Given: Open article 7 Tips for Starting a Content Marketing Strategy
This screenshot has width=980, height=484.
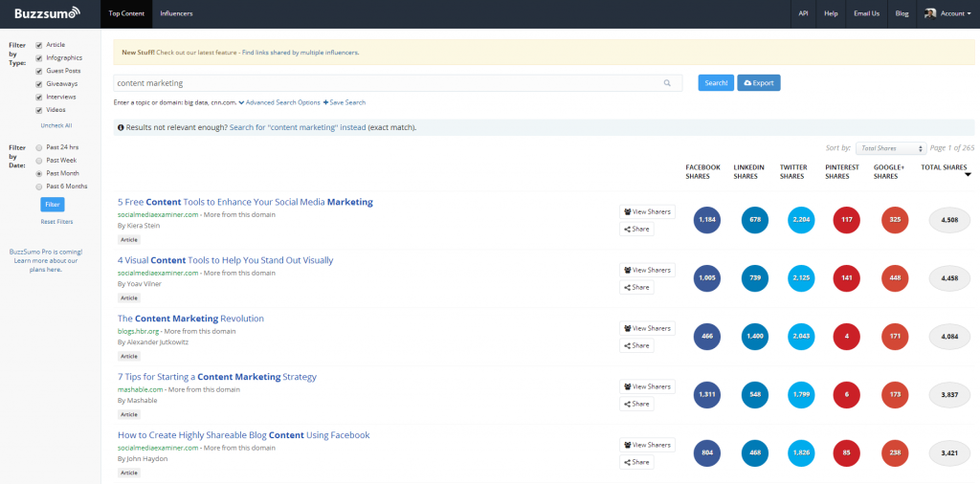Looking at the screenshot, I should pyautogui.click(x=217, y=377).
